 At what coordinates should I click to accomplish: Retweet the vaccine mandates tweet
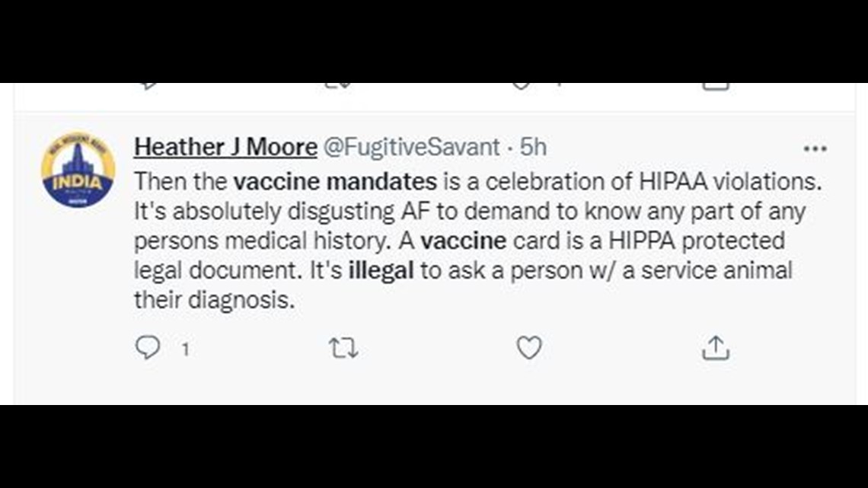(x=343, y=349)
